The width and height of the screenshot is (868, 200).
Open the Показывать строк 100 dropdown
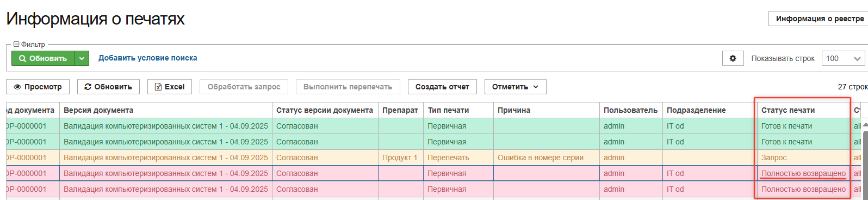pyautogui.click(x=844, y=58)
